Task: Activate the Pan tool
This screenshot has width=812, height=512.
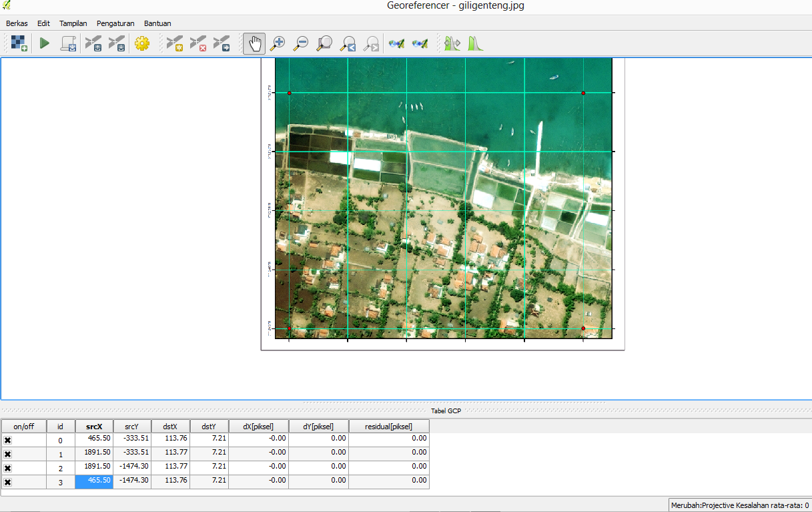Action: click(254, 42)
